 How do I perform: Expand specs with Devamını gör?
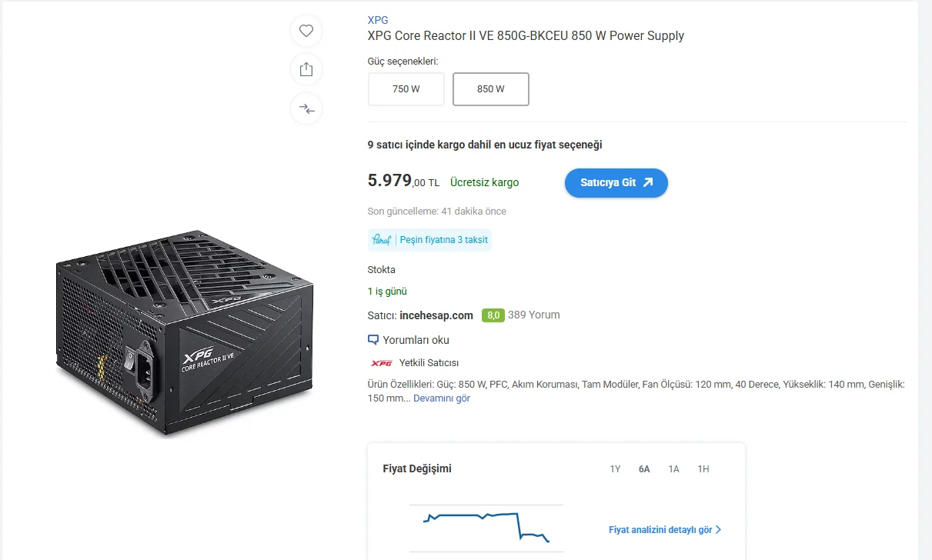pyautogui.click(x=442, y=398)
